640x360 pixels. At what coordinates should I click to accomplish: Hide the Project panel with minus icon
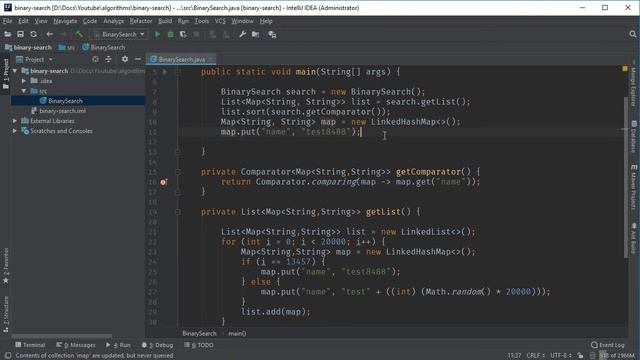pyautogui.click(x=138, y=59)
